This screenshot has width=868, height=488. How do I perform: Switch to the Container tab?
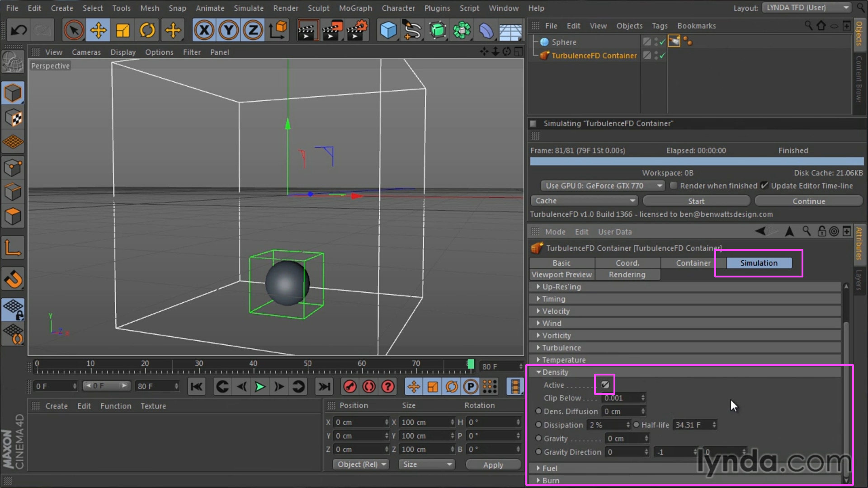(693, 263)
